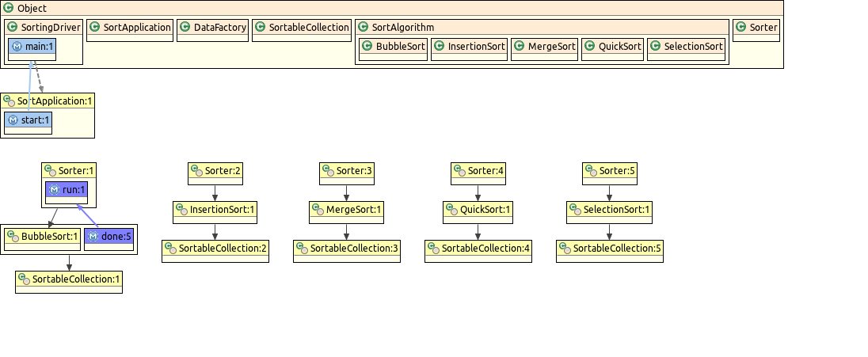Select the SelectionSort:1 object node

609,211
